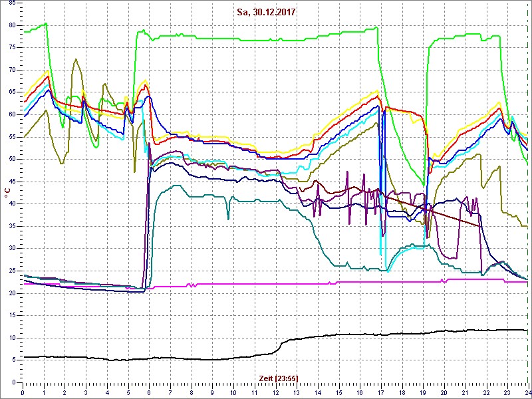This screenshot has width=532, height=399.
Task: Select the 80 value on the temperature axis
Action: click(x=11, y=25)
